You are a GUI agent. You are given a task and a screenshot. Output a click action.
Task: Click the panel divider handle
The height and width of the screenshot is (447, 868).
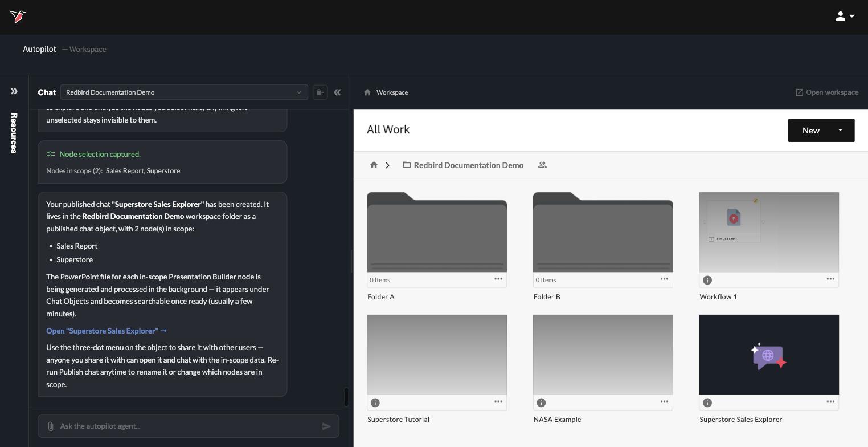[351, 261]
